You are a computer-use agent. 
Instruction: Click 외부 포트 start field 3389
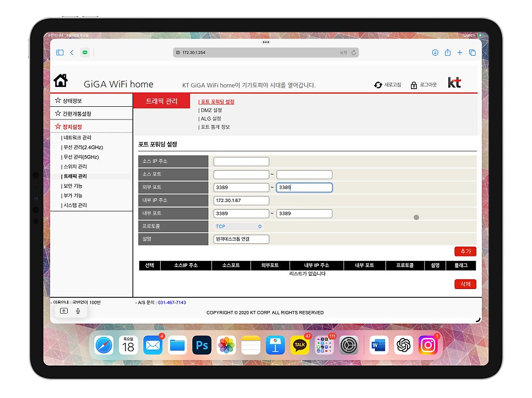click(241, 188)
